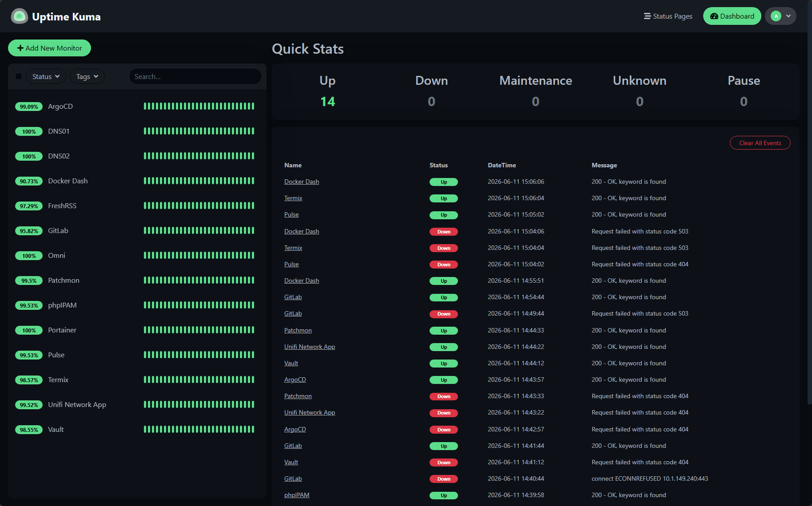Open ArgoCD link at 14:43:57

pyautogui.click(x=295, y=379)
